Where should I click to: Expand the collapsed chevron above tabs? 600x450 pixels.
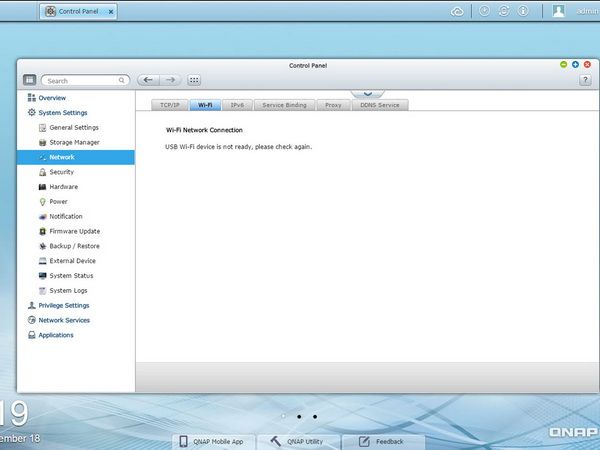tap(368, 93)
